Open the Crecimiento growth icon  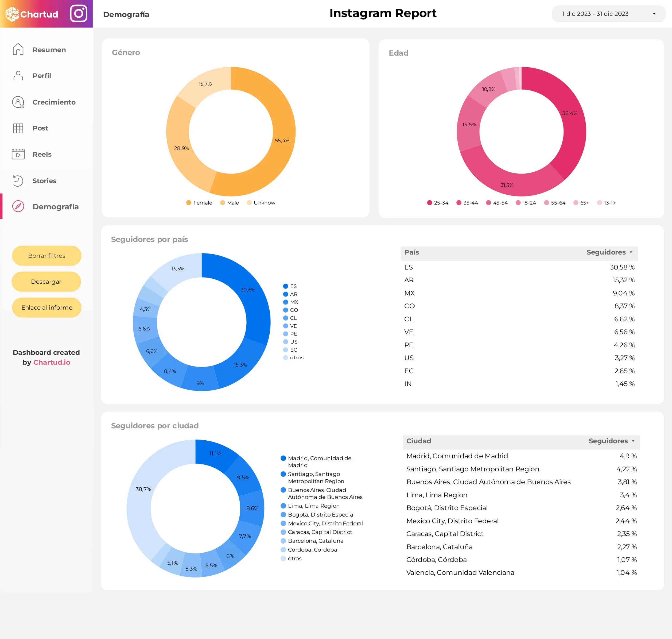click(18, 102)
